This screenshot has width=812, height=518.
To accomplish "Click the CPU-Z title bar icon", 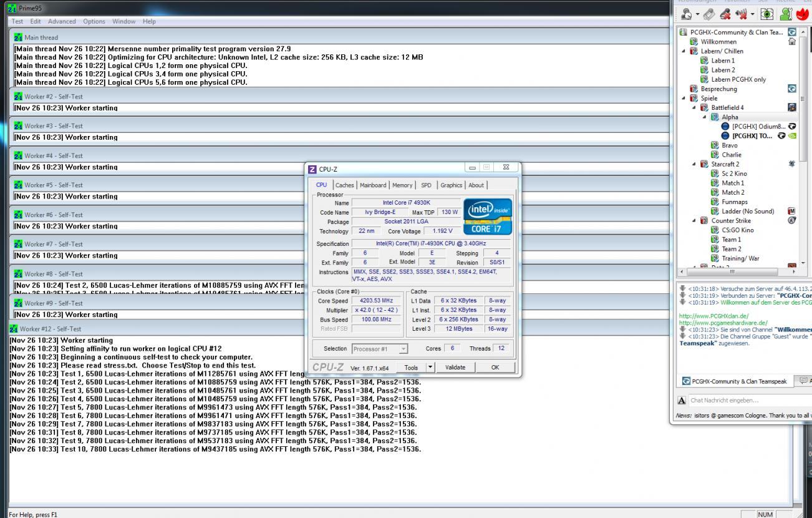I will (x=313, y=169).
